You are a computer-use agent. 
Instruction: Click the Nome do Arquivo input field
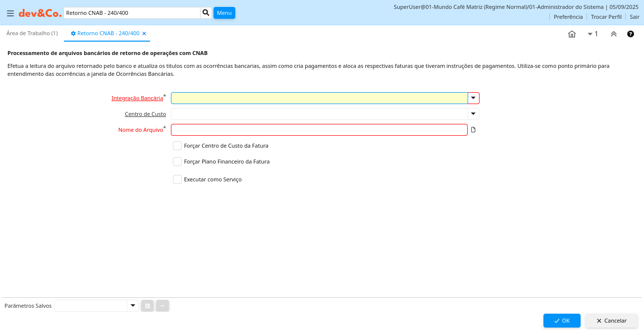tap(319, 130)
